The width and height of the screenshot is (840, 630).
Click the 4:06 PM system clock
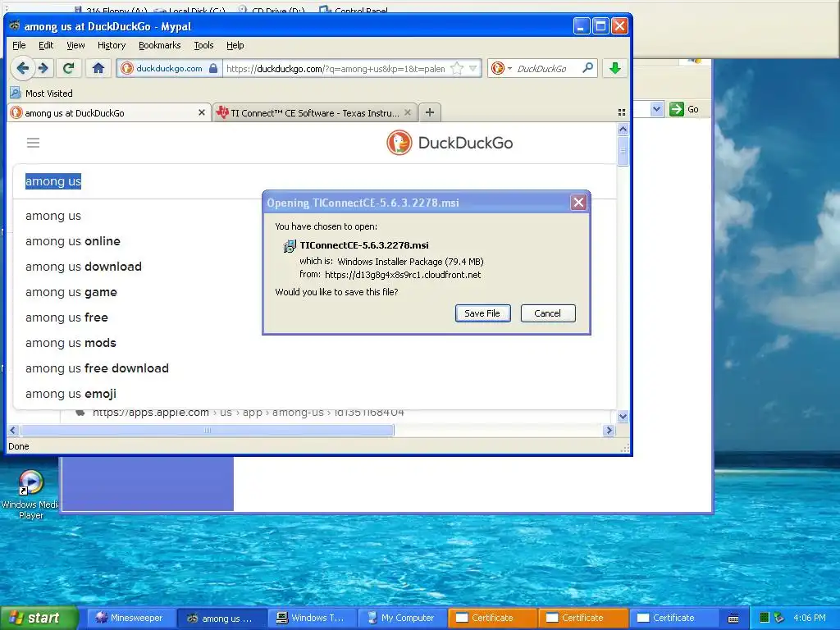[x=810, y=618]
